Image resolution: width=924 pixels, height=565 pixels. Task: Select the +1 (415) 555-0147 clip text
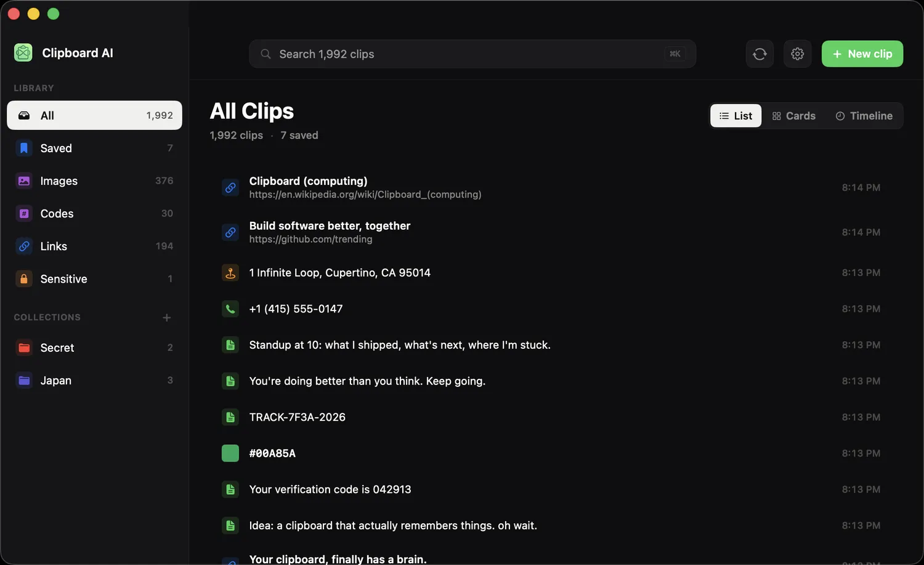296,309
